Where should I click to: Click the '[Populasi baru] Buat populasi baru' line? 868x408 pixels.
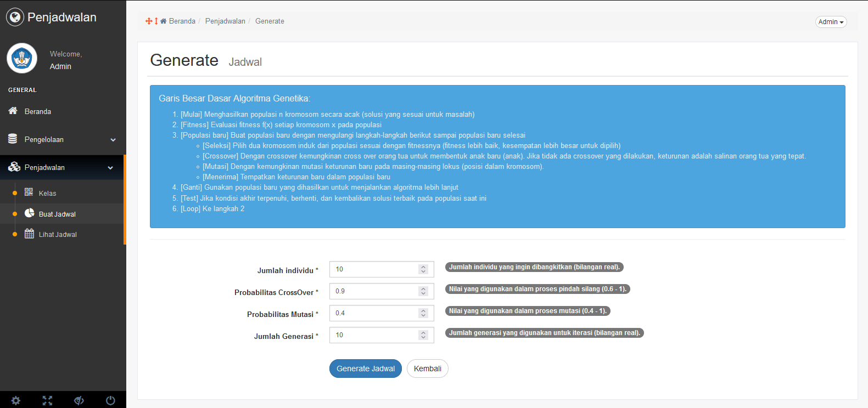tap(353, 135)
